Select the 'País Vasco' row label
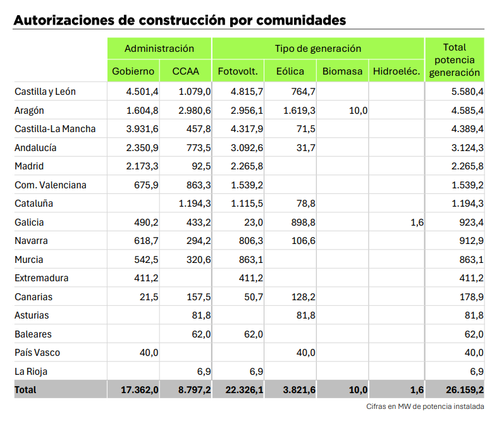 pos(37,353)
